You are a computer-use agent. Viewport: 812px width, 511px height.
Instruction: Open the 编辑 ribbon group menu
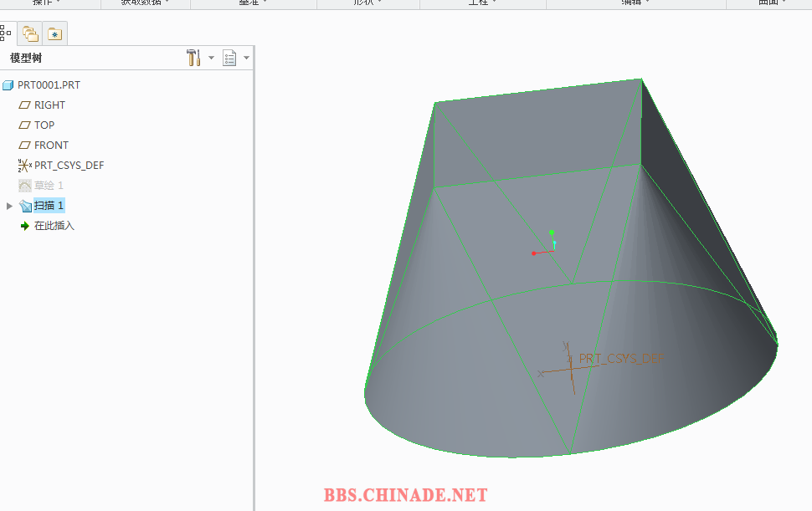click(x=635, y=3)
